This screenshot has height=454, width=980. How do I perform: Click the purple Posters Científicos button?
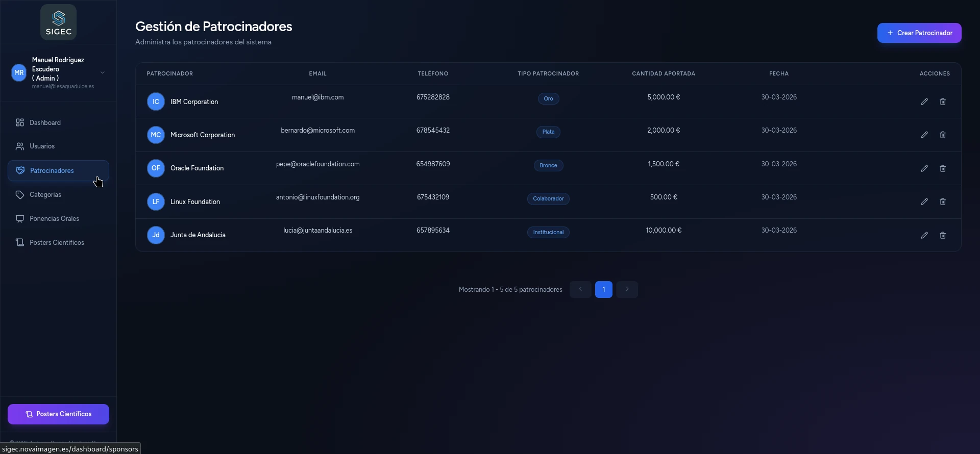pyautogui.click(x=58, y=414)
